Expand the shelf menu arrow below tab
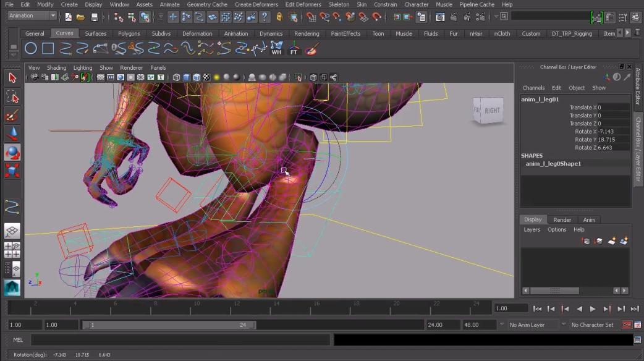This screenshot has height=361, width=644. click(x=13, y=54)
